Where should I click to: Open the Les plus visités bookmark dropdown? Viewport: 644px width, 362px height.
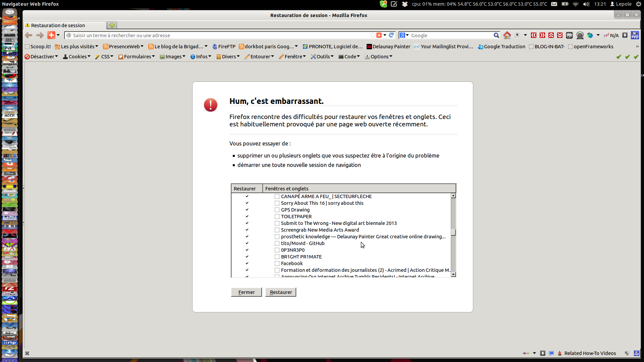pyautogui.click(x=77, y=47)
